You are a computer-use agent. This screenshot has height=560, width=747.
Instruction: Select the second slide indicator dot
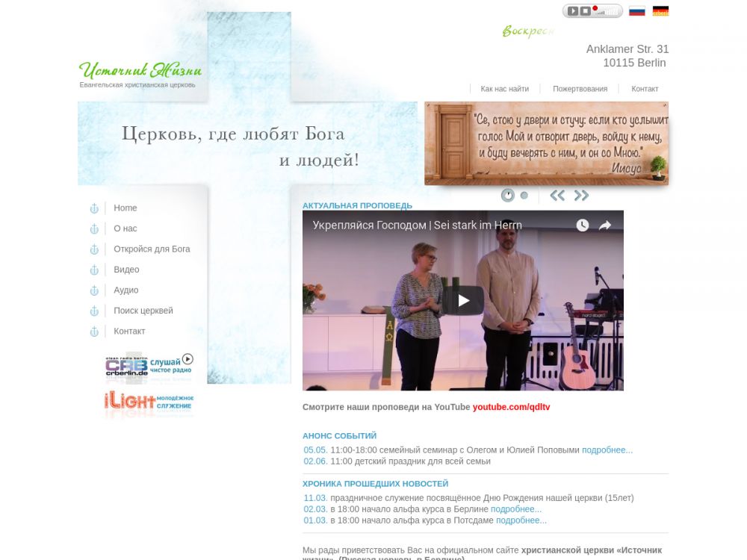[524, 196]
